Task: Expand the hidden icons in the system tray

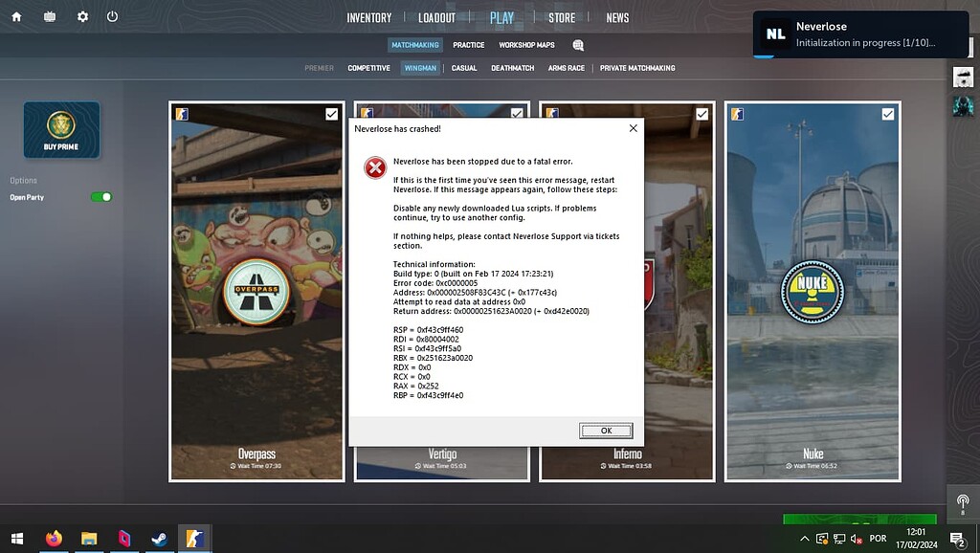Action: click(x=804, y=539)
